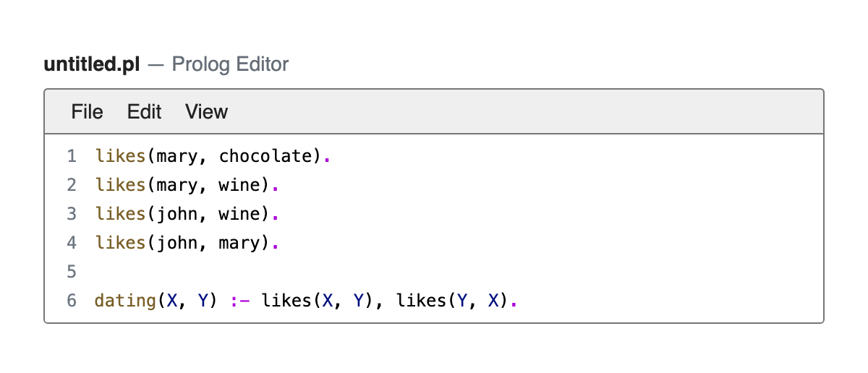This screenshot has width=868, height=373.
Task: Click likes(Y, X) at end of rule
Action: (452, 300)
